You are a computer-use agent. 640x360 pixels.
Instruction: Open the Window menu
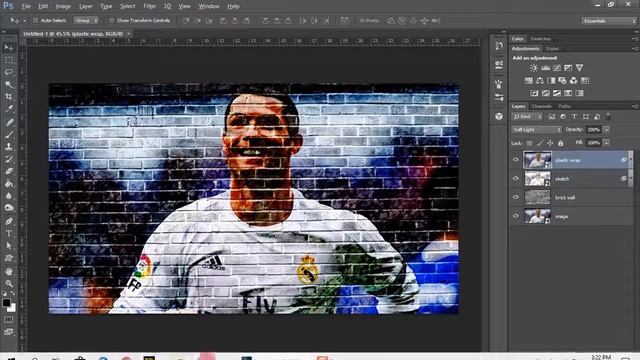pos(209,6)
